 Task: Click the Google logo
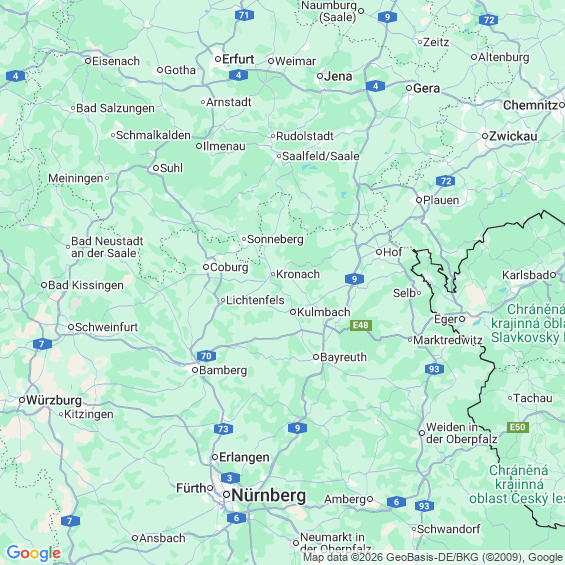coord(34,553)
